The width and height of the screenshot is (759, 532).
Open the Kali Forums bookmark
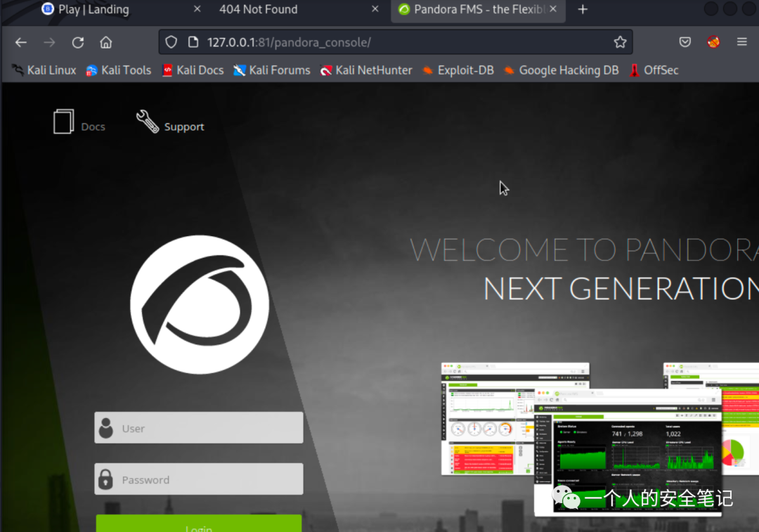coord(272,70)
